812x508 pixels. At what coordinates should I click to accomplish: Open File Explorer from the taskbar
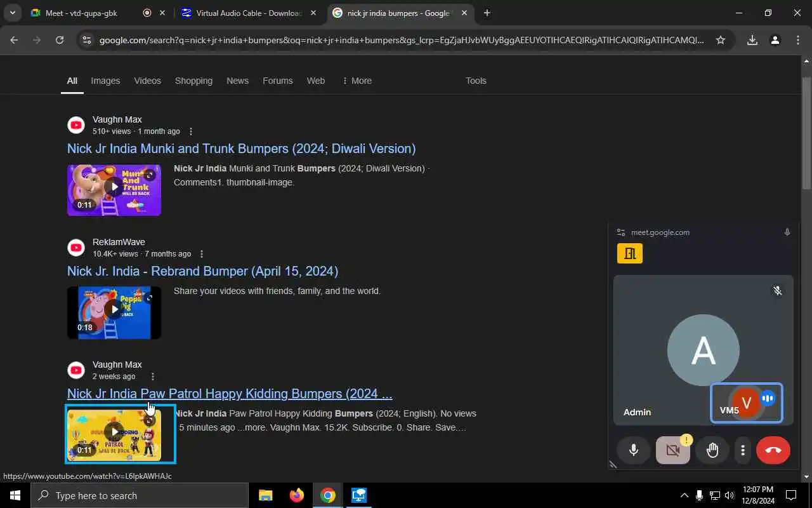pyautogui.click(x=266, y=495)
